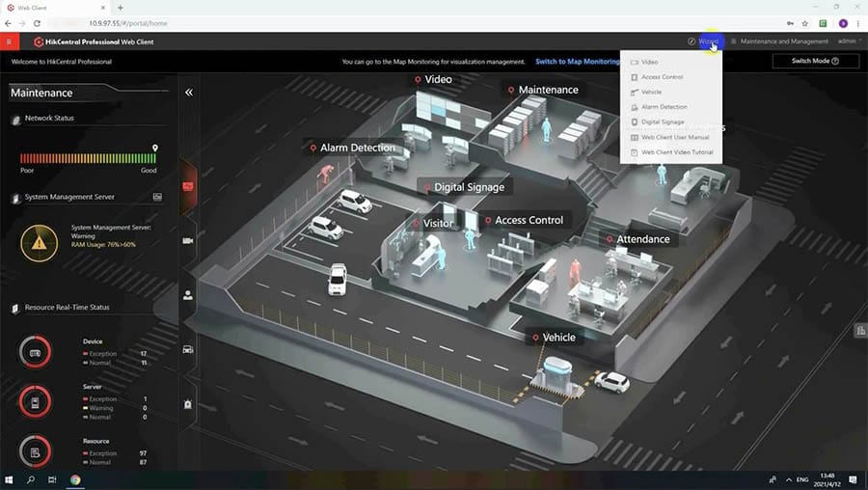Image resolution: width=868 pixels, height=490 pixels.
Task: Open the admin account dropdown
Action: tap(849, 41)
